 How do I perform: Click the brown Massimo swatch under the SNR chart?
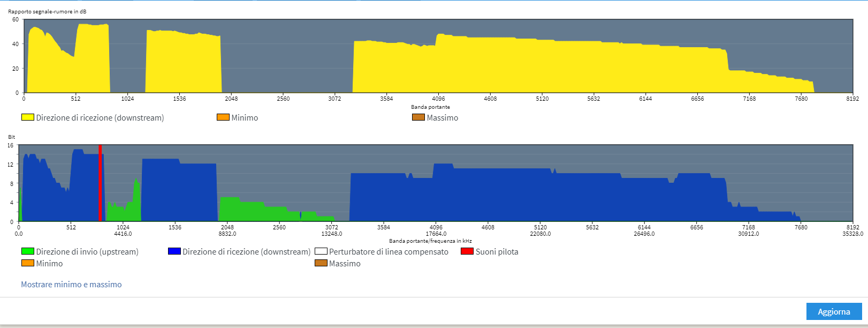tap(418, 117)
